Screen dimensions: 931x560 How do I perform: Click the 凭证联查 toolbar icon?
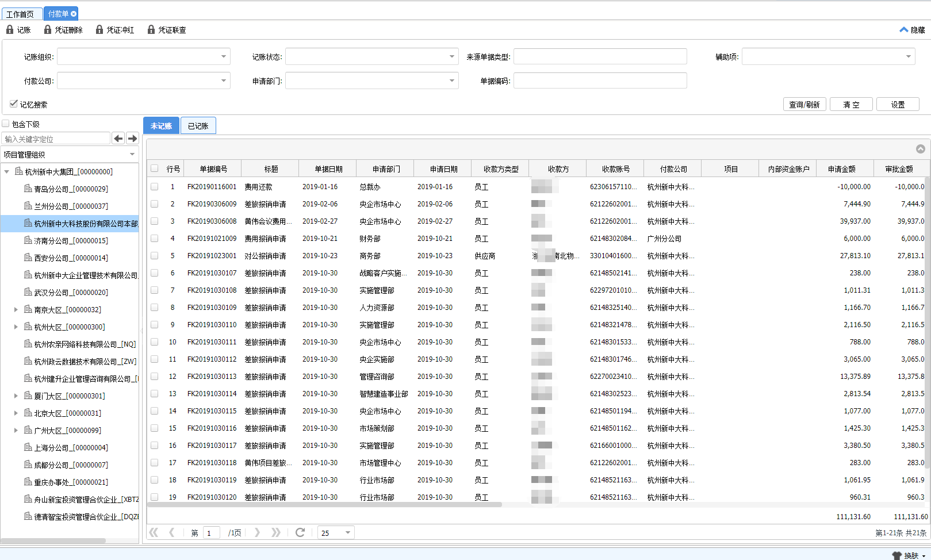pos(151,29)
